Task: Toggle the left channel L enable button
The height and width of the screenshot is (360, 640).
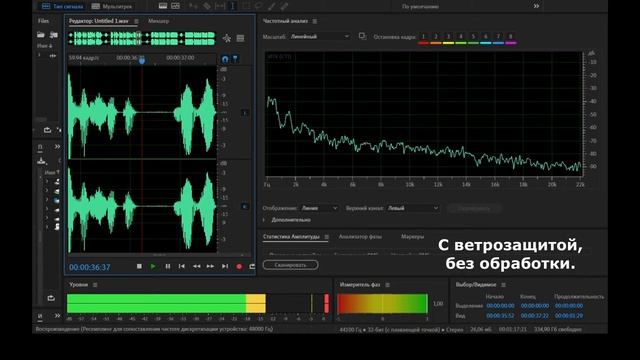Action: tap(245, 113)
